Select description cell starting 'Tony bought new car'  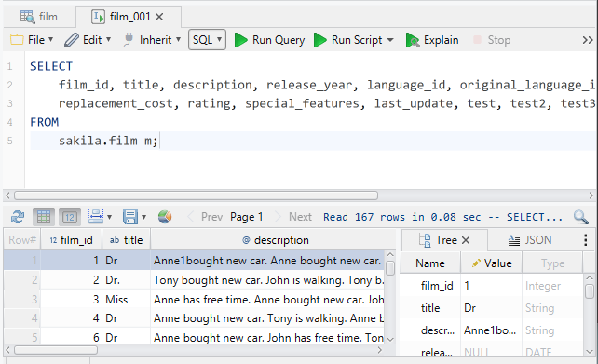[x=267, y=280]
